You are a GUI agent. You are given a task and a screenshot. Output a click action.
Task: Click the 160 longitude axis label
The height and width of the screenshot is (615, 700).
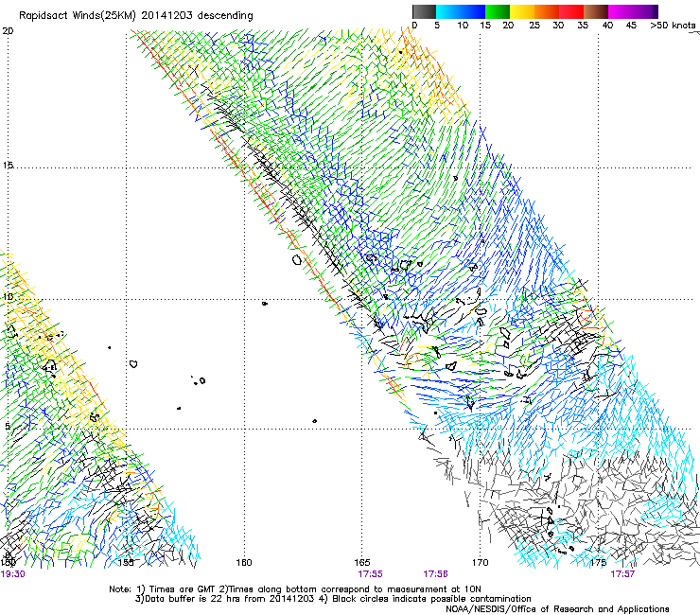click(x=244, y=562)
